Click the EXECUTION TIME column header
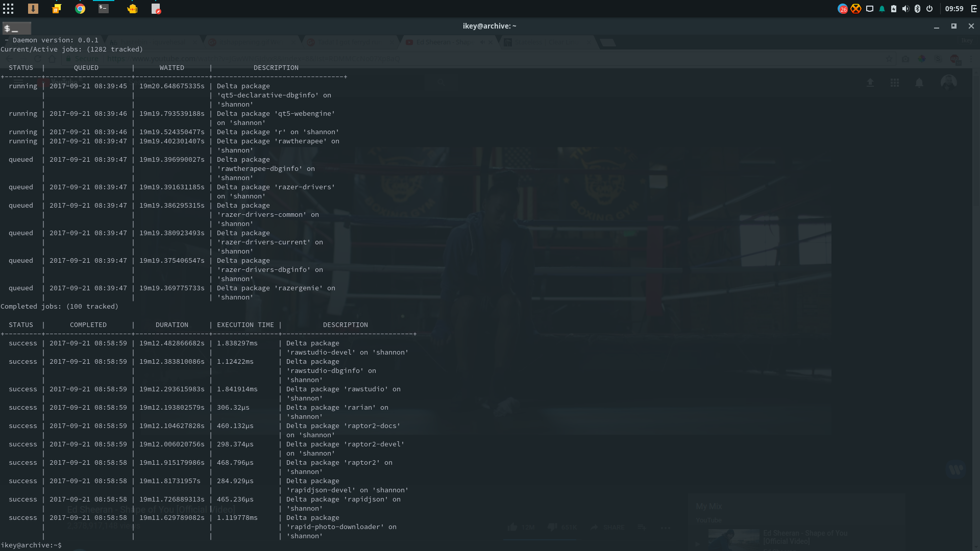Image resolution: width=980 pixels, height=551 pixels. point(246,324)
